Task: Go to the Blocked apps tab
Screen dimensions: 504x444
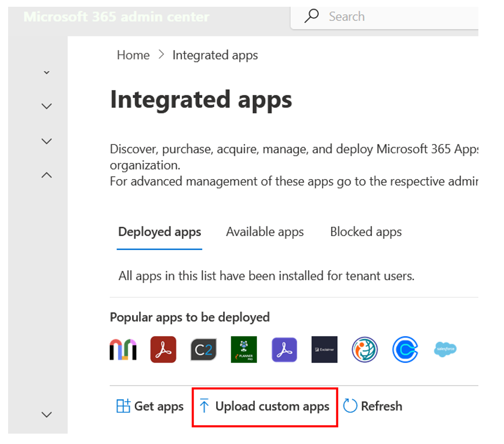Action: point(366,232)
